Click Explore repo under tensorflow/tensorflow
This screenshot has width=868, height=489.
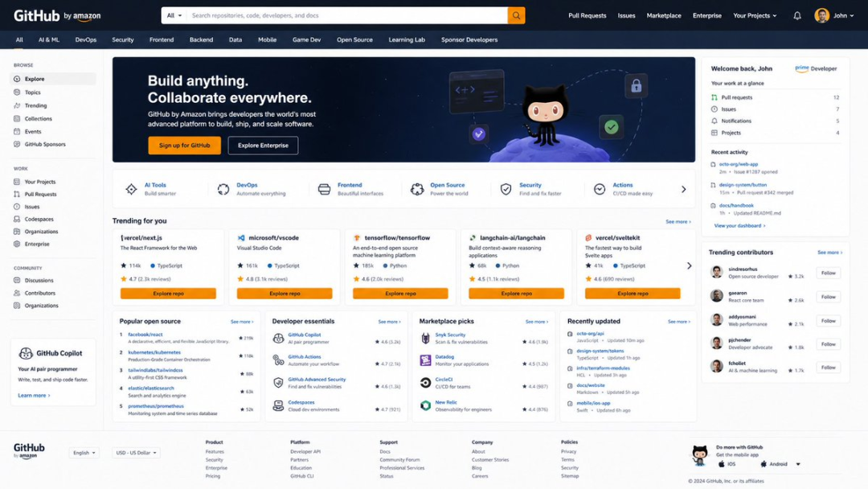click(x=400, y=294)
